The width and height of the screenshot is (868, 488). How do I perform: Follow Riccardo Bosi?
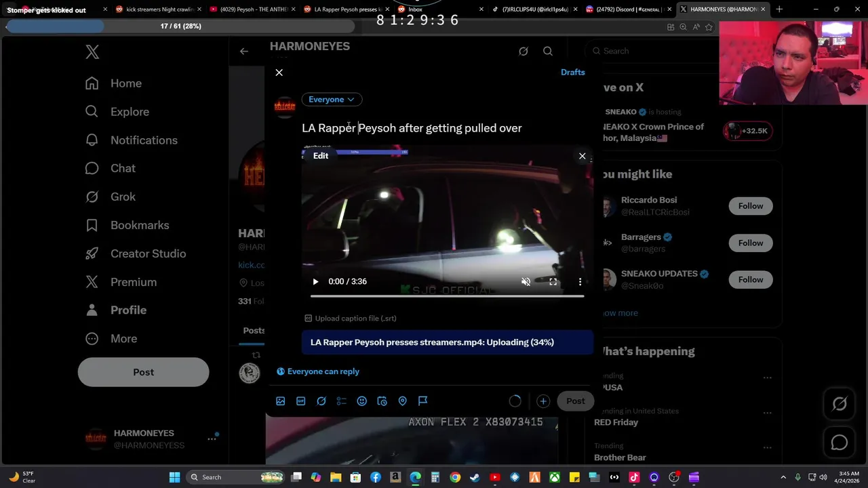pos(751,206)
